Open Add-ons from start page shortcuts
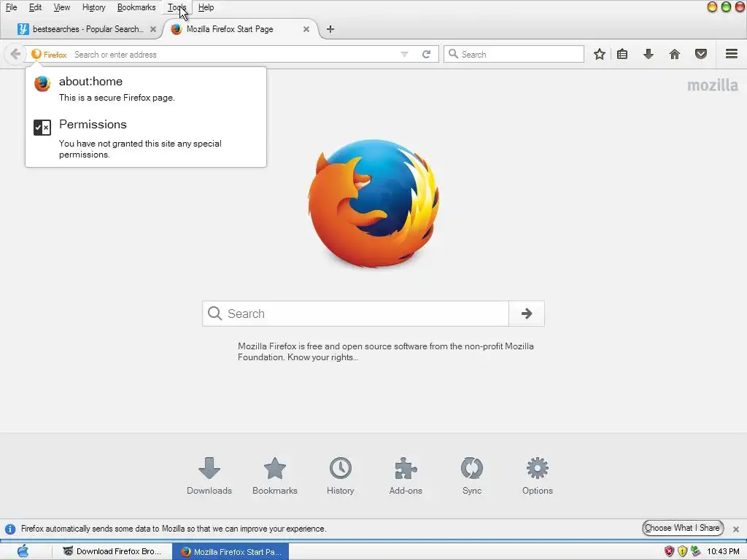The image size is (747, 560). (406, 476)
